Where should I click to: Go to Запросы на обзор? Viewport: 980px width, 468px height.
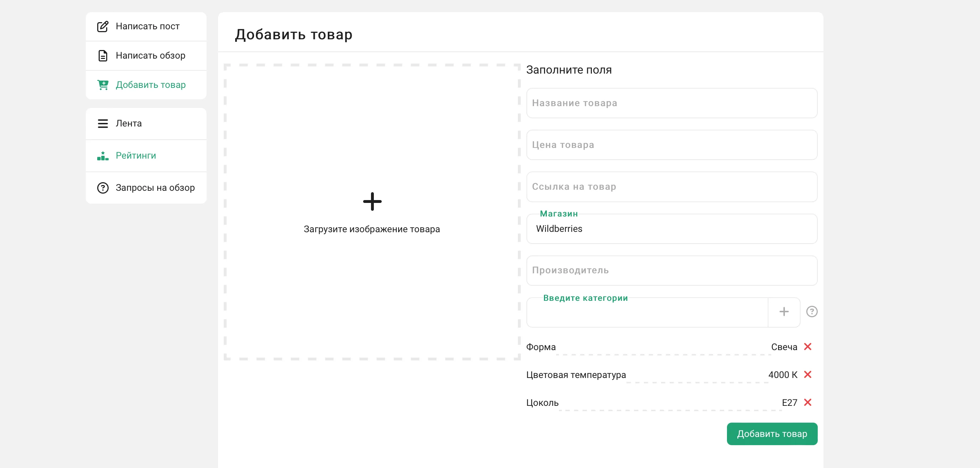point(155,188)
